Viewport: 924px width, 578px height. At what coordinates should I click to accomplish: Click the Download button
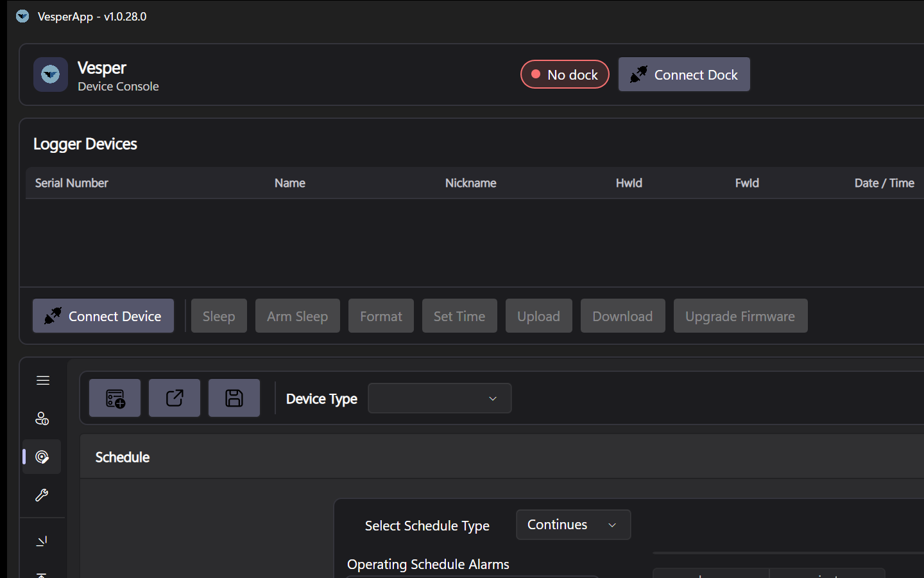point(622,316)
